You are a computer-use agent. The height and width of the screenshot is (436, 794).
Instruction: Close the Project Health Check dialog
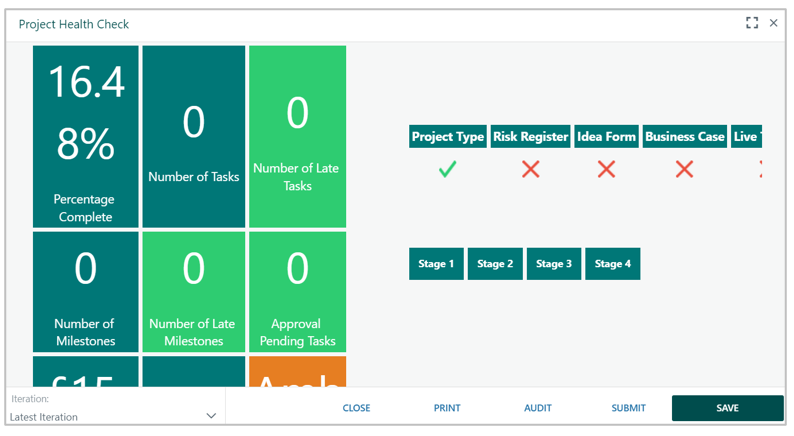pyautogui.click(x=773, y=23)
